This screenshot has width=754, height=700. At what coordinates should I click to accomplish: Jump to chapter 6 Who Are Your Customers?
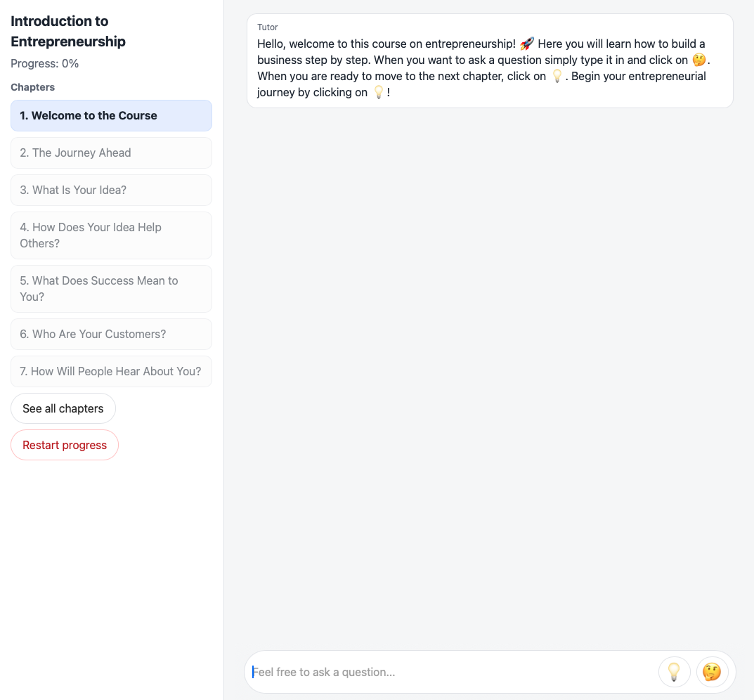pos(111,335)
